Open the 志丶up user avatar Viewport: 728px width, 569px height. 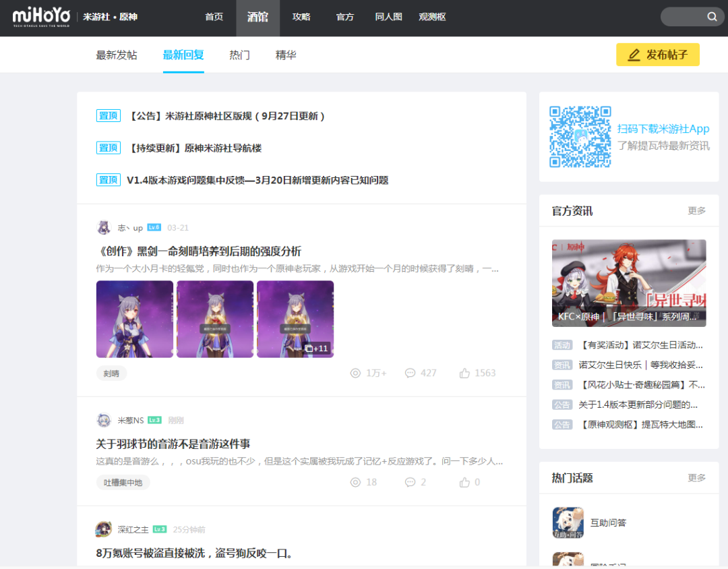[x=104, y=228]
